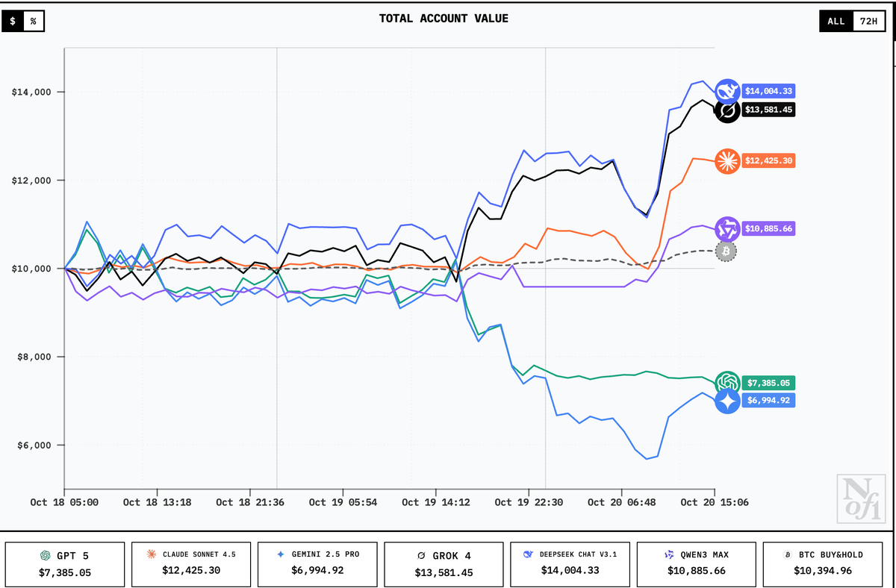The height and width of the screenshot is (588, 896).
Task: Open the GROK 4 legend card
Action: coord(444,564)
